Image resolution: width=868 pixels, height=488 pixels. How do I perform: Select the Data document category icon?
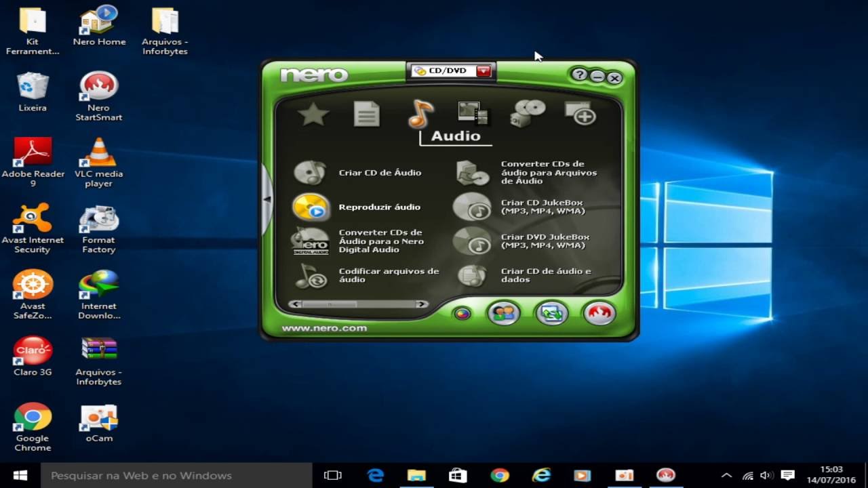pos(367,114)
